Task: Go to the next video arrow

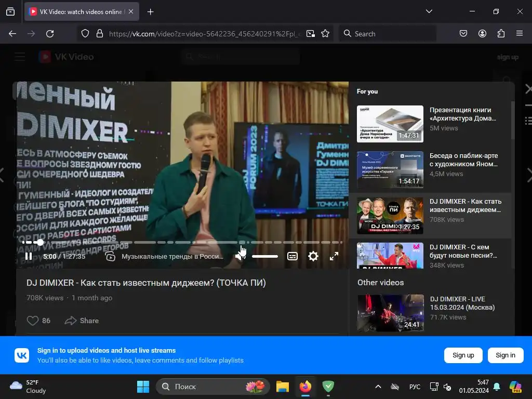Action: [x=529, y=175]
